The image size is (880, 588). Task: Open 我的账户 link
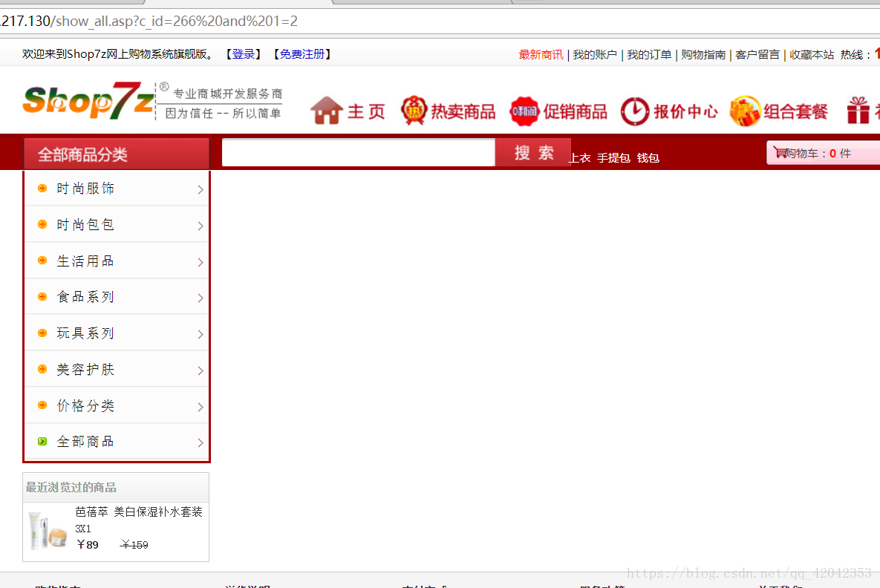tap(595, 54)
